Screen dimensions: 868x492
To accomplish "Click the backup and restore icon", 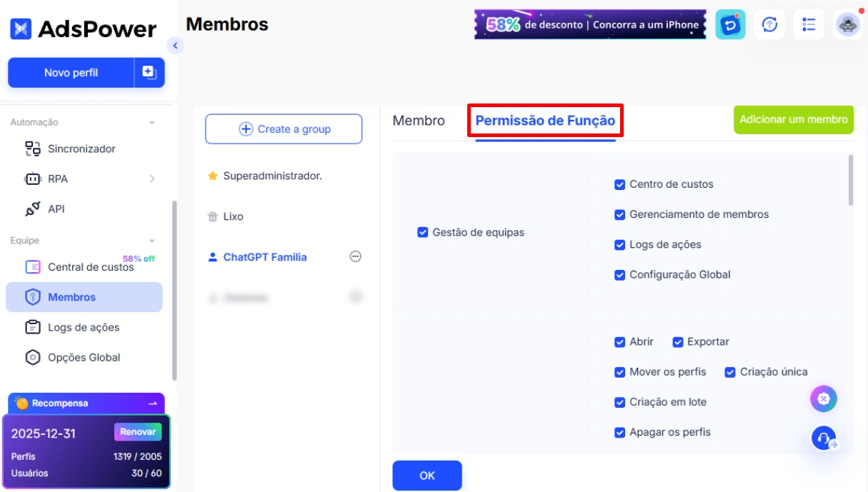I will (x=729, y=24).
